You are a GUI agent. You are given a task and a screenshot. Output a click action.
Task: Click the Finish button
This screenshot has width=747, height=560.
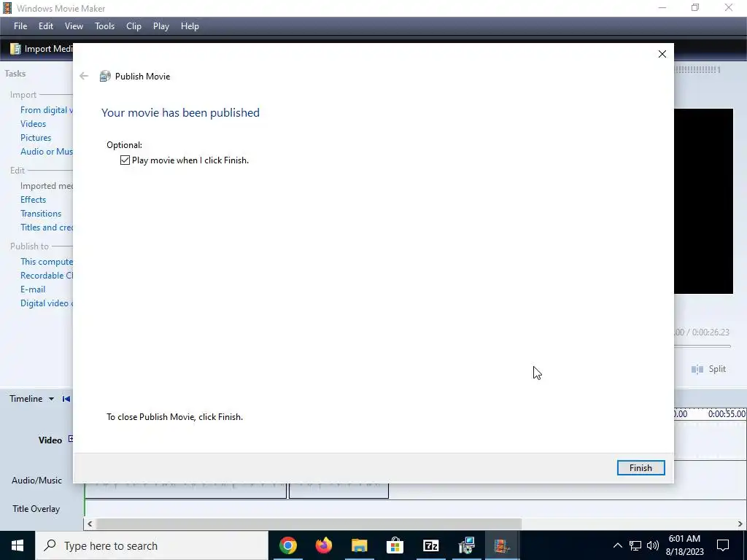[x=640, y=467]
